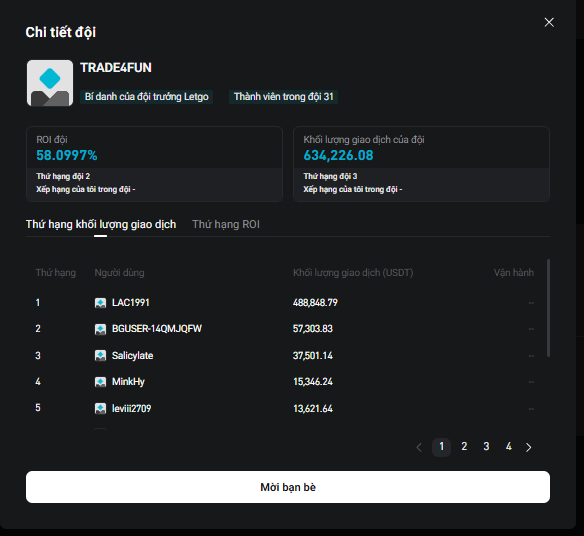Click the team ROI value 58.0997%

[x=67, y=155]
